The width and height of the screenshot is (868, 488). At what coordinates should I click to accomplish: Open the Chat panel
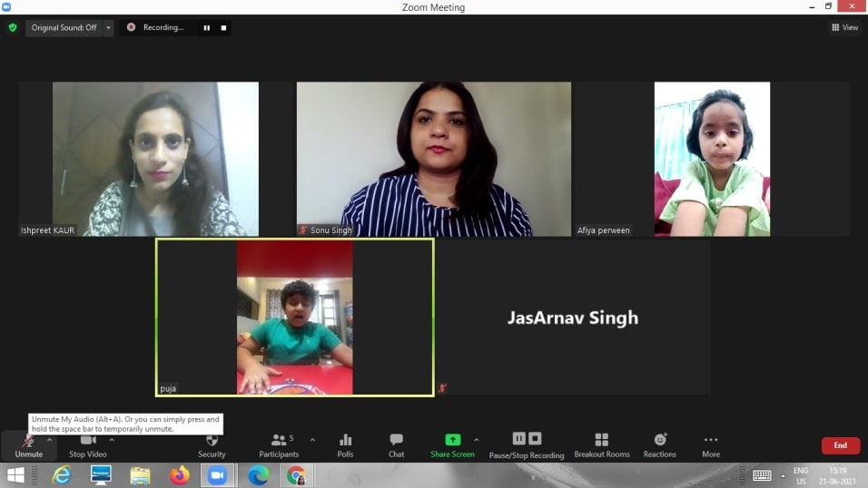point(396,441)
